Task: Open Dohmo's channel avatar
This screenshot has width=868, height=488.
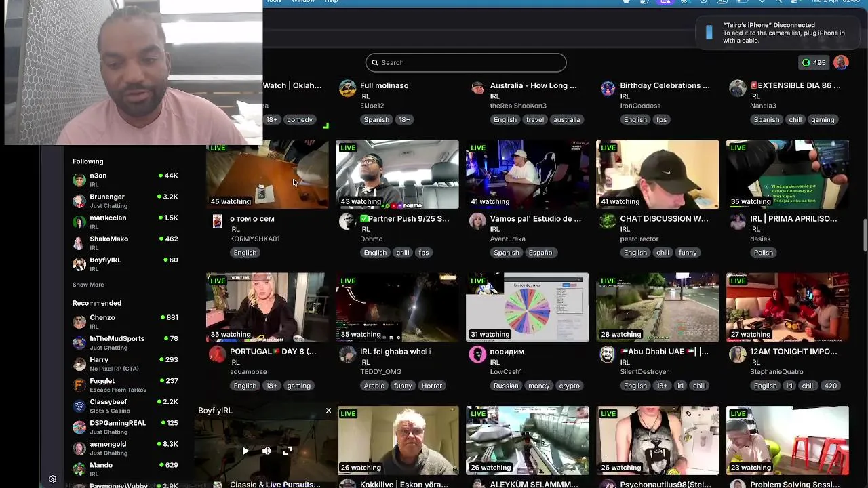Action: (x=347, y=222)
